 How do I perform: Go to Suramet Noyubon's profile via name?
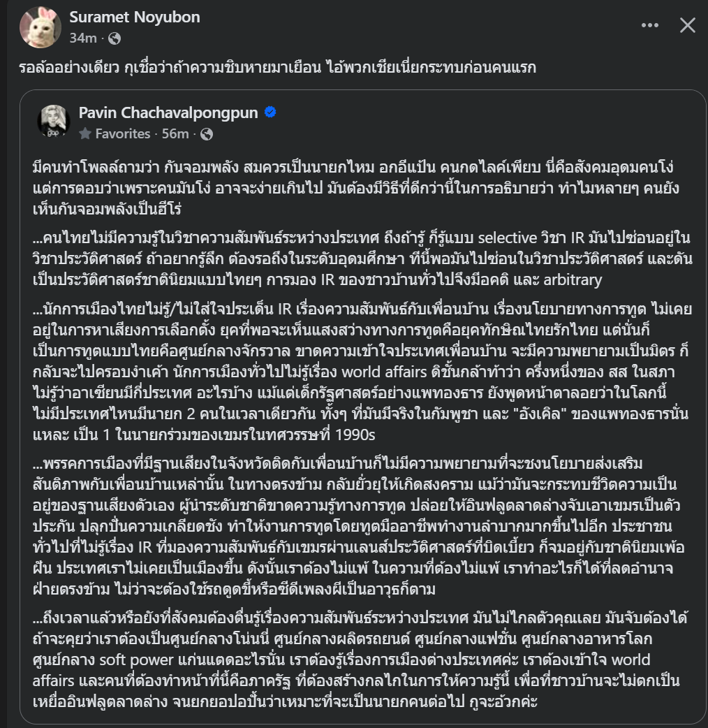[135, 17]
